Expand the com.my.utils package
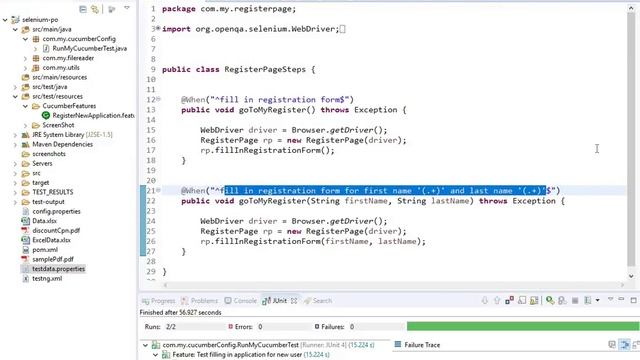Screen dimensions: 640x360 [25, 68]
